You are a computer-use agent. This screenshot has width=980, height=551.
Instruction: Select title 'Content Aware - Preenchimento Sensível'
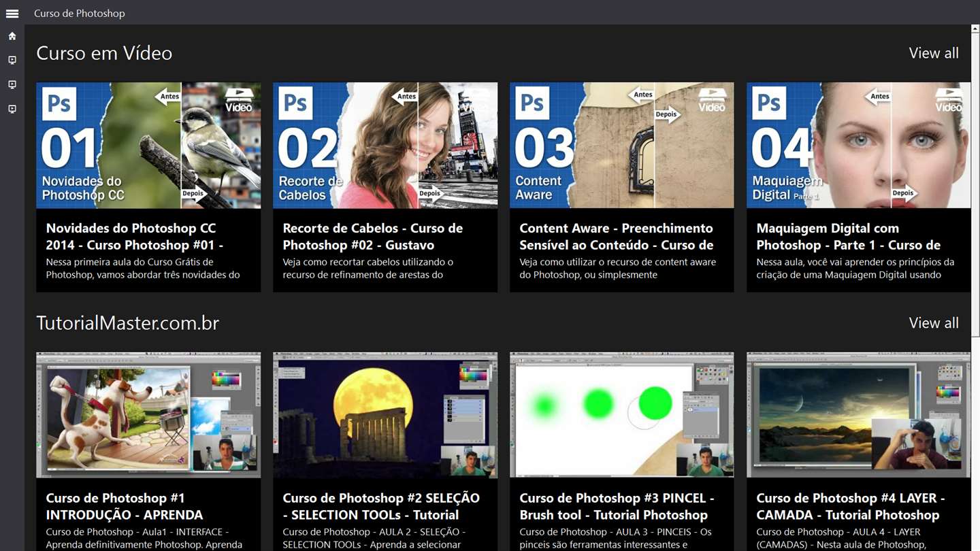[617, 237]
